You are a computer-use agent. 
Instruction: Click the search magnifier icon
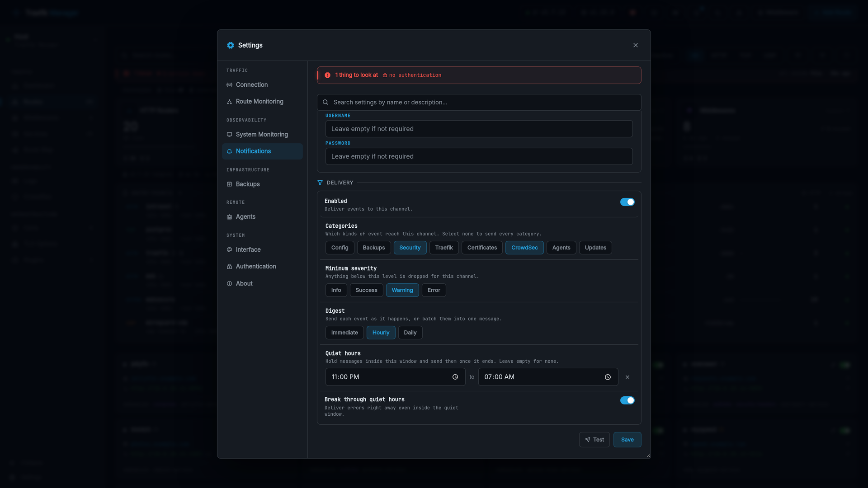(x=325, y=102)
